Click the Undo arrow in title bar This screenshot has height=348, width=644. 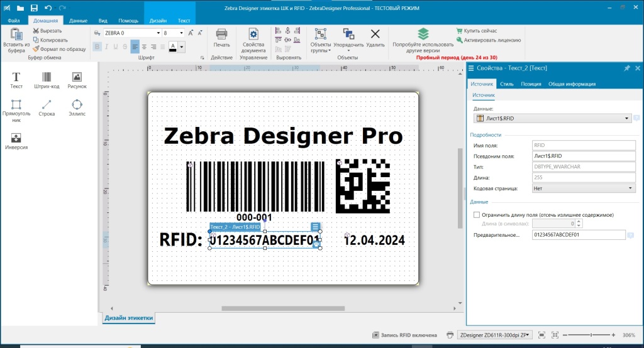48,8
